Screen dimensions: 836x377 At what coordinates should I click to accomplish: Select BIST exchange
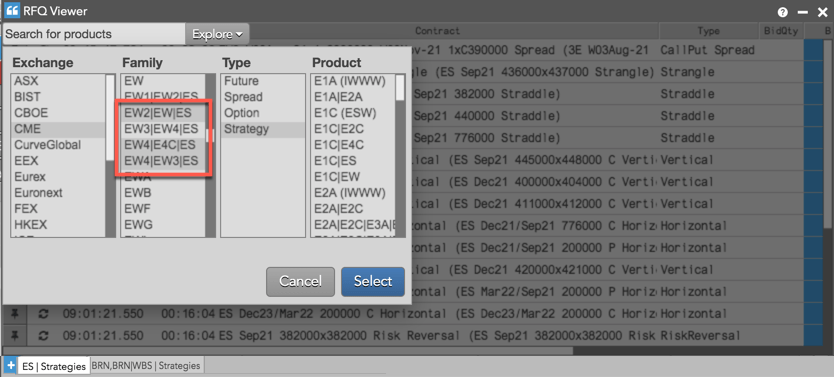tap(59, 97)
